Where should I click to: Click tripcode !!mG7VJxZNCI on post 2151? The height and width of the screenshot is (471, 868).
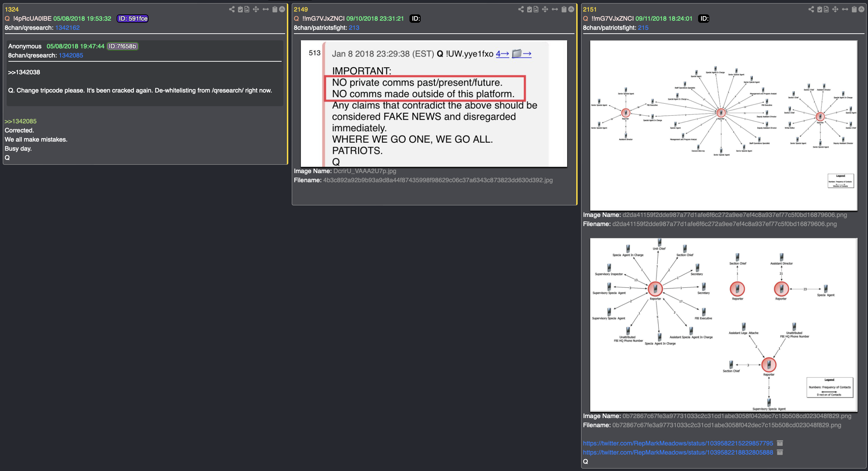click(613, 19)
